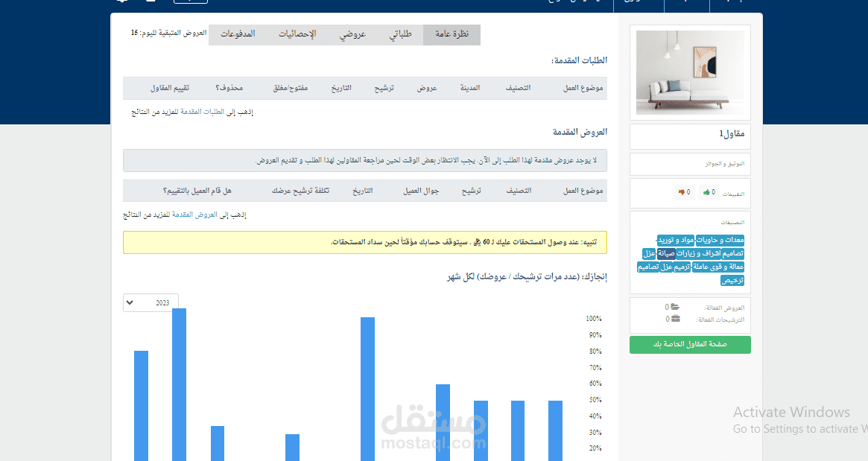Switch to the الإحصائيات tab
The image size is (868, 461).
[x=297, y=34]
